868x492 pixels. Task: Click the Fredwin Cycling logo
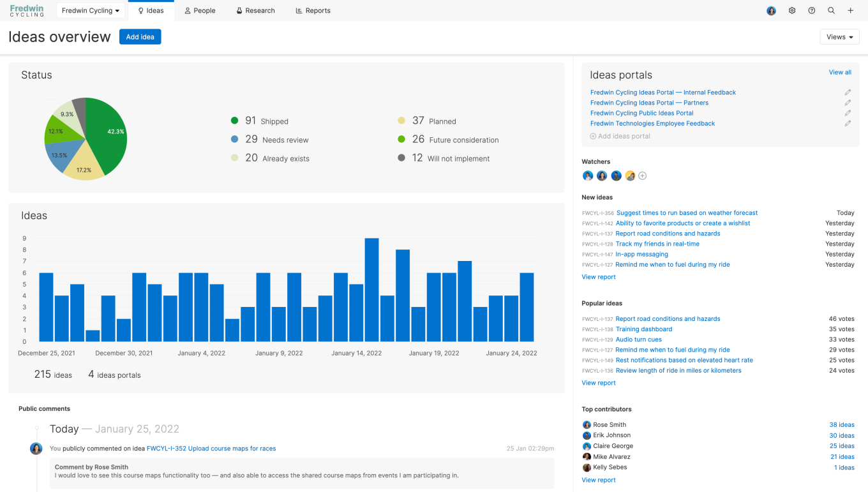click(26, 10)
